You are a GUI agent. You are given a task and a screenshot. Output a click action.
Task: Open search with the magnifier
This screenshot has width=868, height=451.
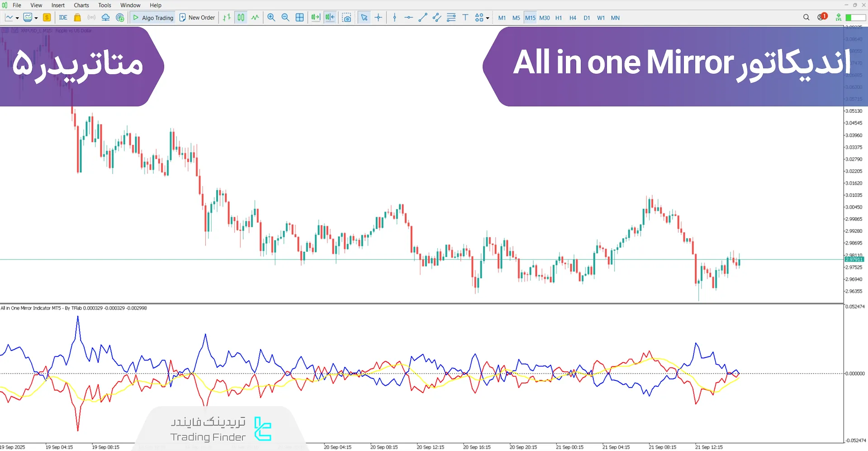click(806, 17)
